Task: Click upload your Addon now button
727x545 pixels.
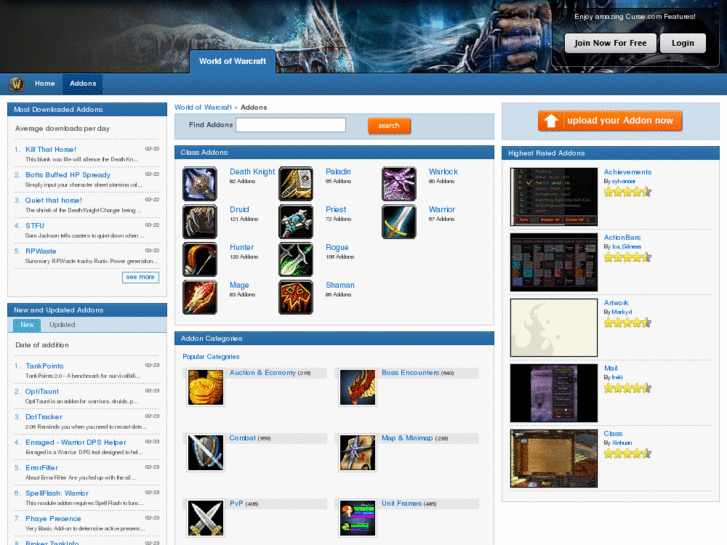Action: tap(610, 121)
